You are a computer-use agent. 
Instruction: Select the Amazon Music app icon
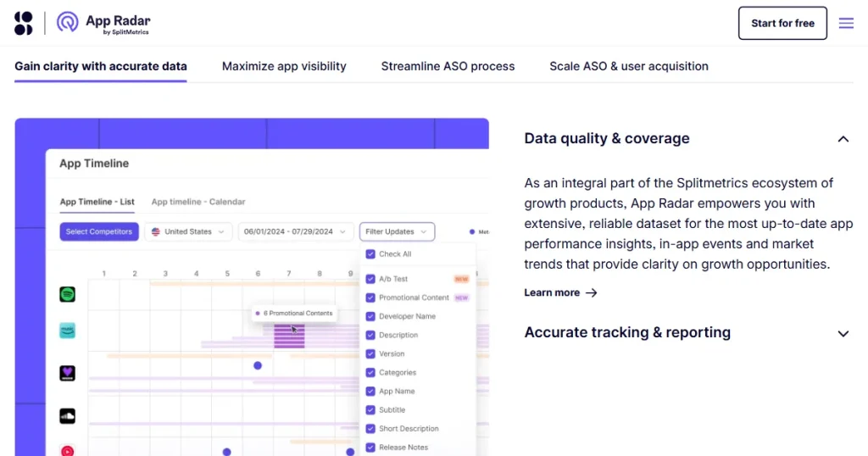point(68,331)
